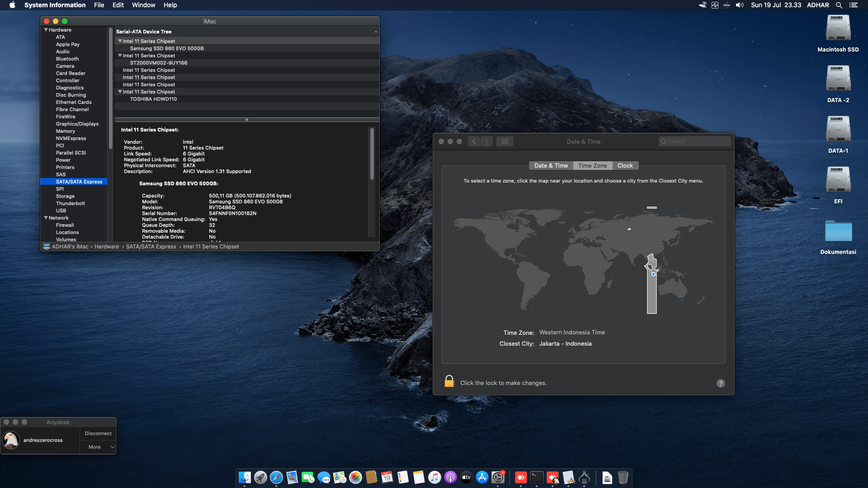
Task: Select TOSHIBA HDWD110 device row
Action: (x=153, y=99)
